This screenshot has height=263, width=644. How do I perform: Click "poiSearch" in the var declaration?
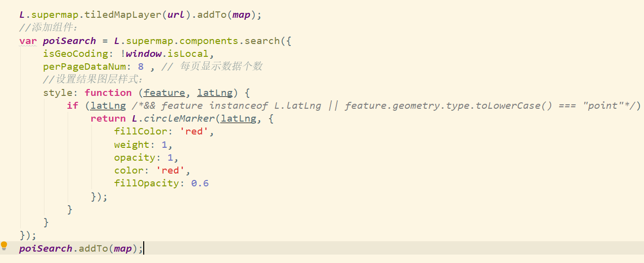pyautogui.click(x=69, y=41)
